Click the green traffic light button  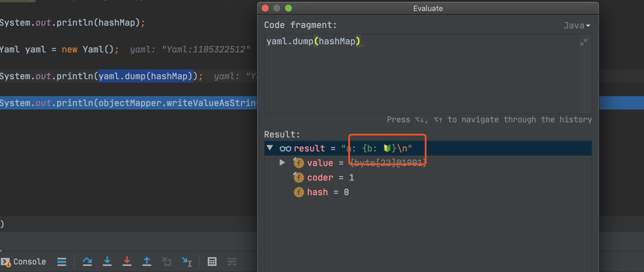pos(288,8)
